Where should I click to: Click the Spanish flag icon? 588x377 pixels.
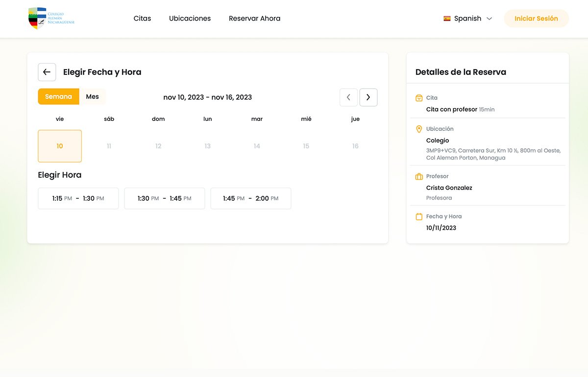point(447,19)
